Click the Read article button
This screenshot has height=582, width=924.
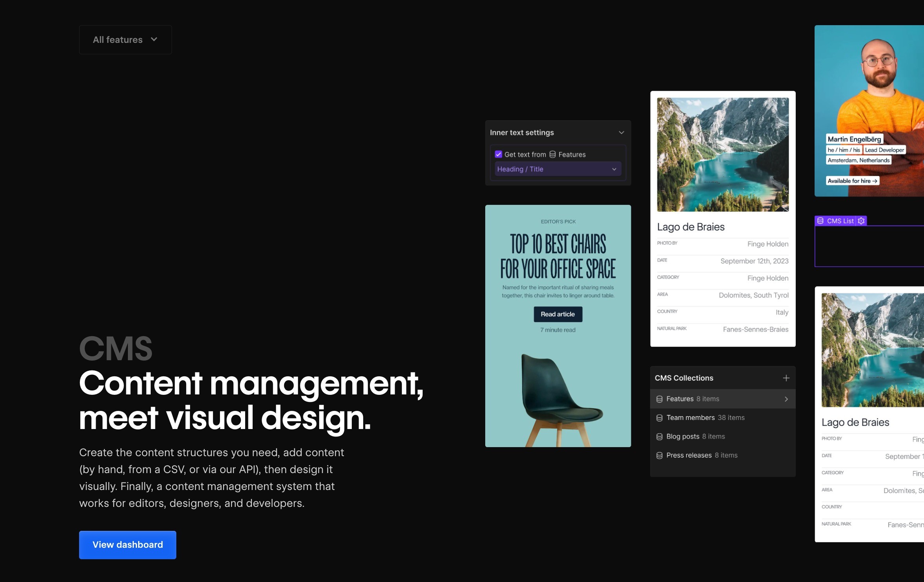point(558,314)
